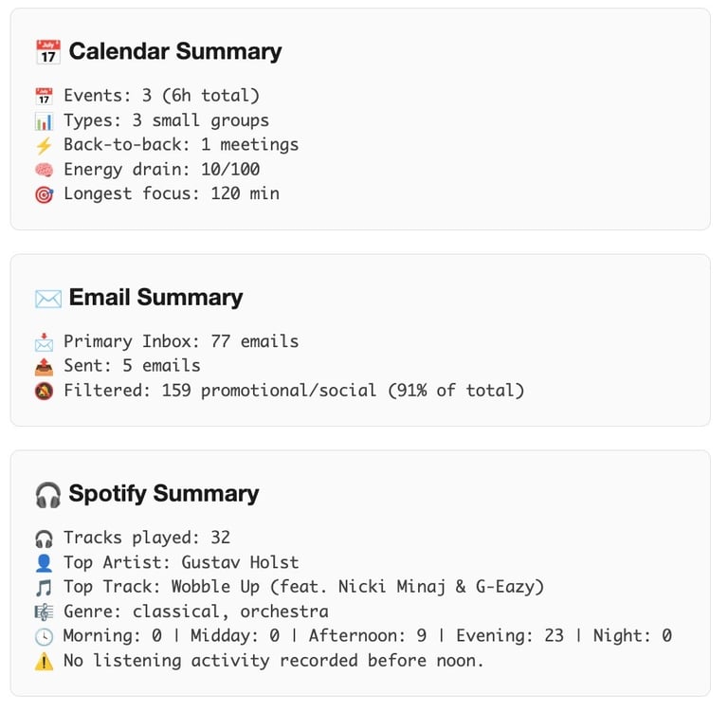Screen dimensions: 728x713
Task: Click the person silhouette icon for Top Artist
Action: [x=45, y=563]
